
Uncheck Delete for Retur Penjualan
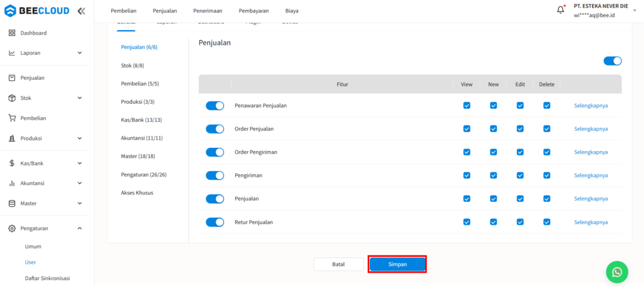pyautogui.click(x=547, y=222)
